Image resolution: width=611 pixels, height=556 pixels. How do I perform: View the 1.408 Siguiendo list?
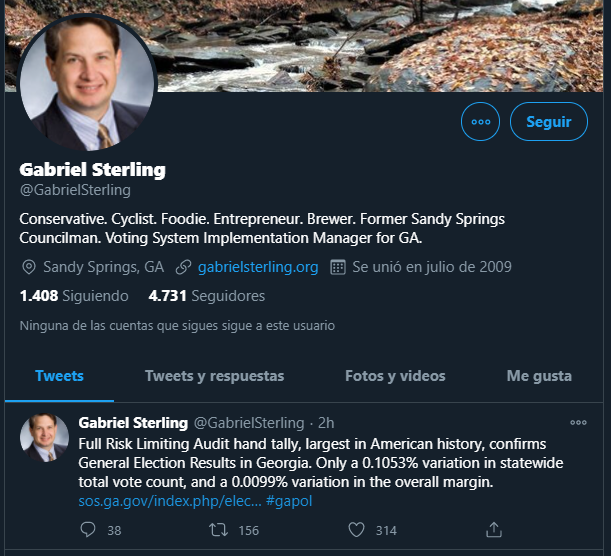74,296
